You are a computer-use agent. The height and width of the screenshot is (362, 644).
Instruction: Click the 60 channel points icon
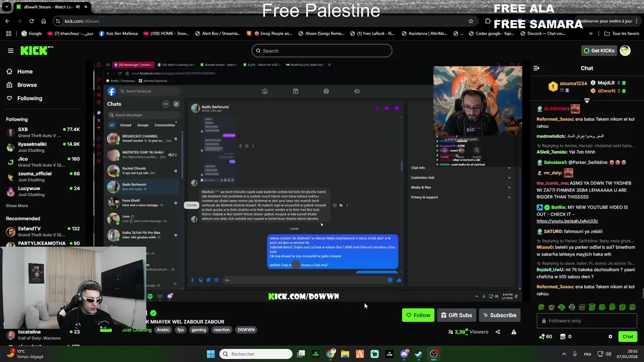click(x=545, y=337)
